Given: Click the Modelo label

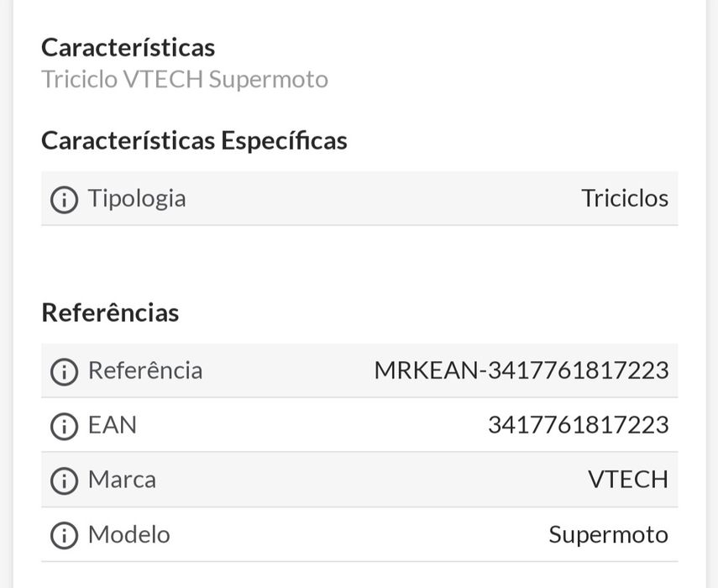Looking at the screenshot, I should pyautogui.click(x=128, y=534).
